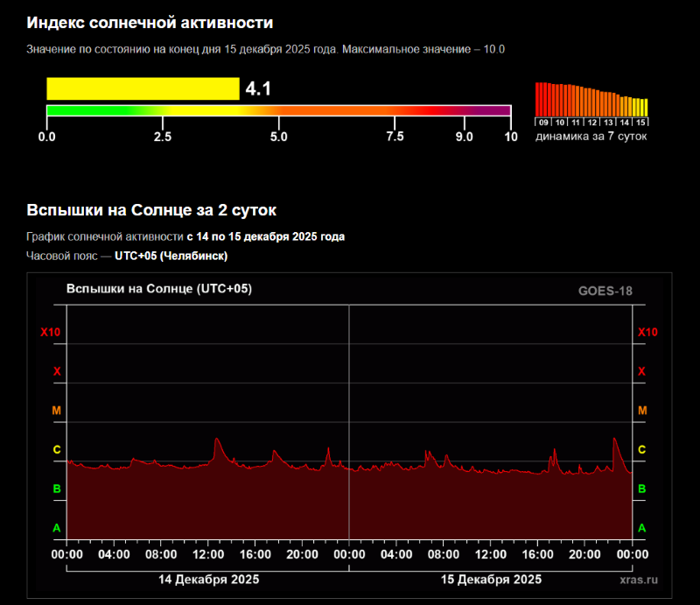The height and width of the screenshot is (605, 700).
Task: Click the chart title 'Вспышки на Солнце (UTC+05)'
Action: point(159,289)
